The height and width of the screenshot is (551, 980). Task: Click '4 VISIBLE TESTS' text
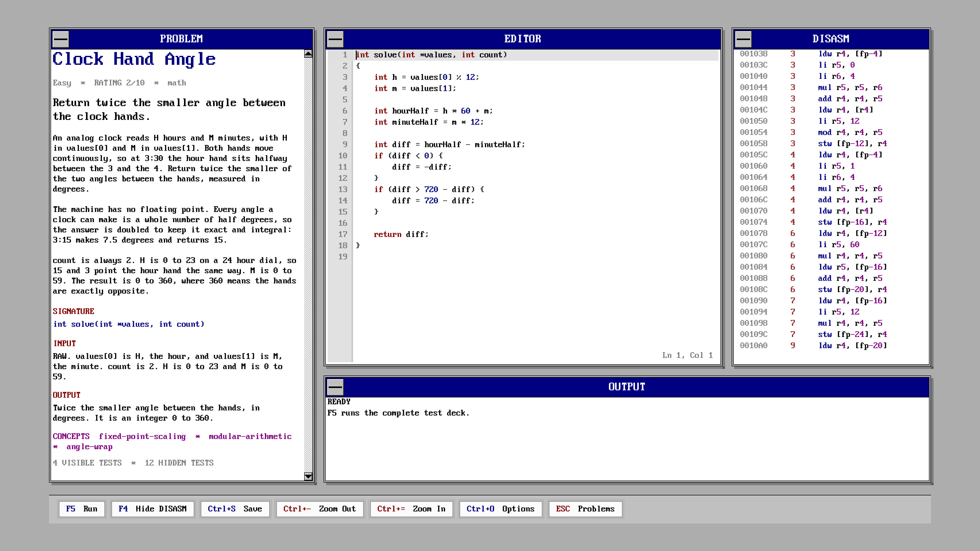click(x=87, y=463)
